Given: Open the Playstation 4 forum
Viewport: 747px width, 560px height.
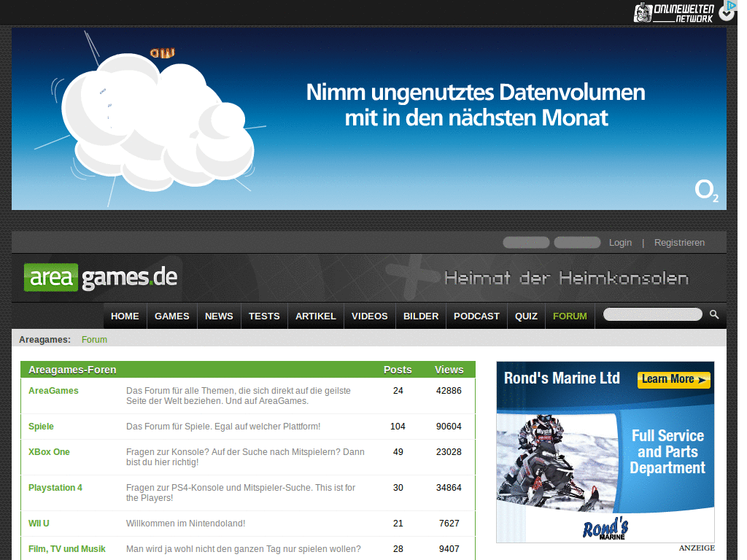Looking at the screenshot, I should coord(55,488).
